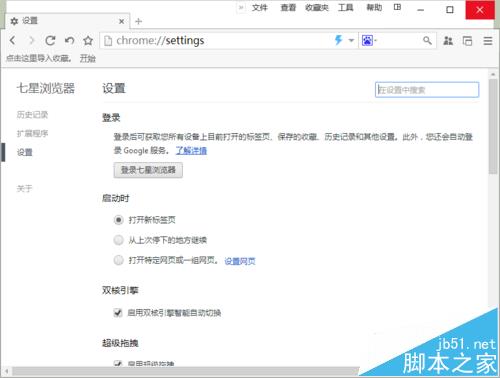
Task: Click the forward navigation arrow
Action: coord(31,41)
